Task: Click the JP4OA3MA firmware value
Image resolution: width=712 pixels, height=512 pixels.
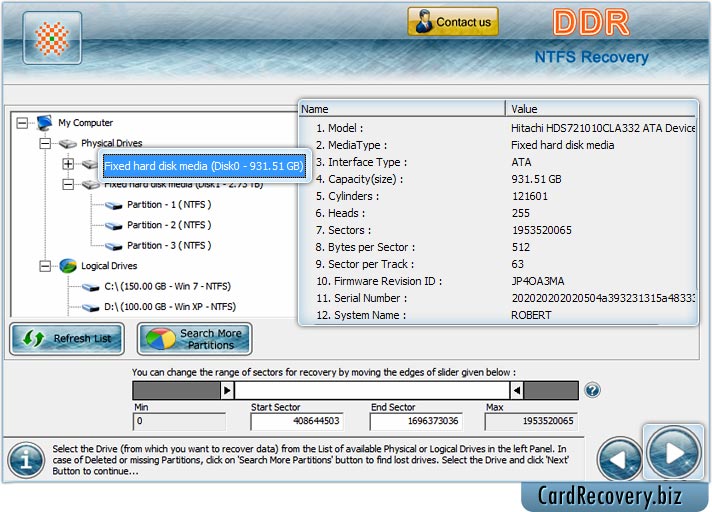Action: pos(538,281)
